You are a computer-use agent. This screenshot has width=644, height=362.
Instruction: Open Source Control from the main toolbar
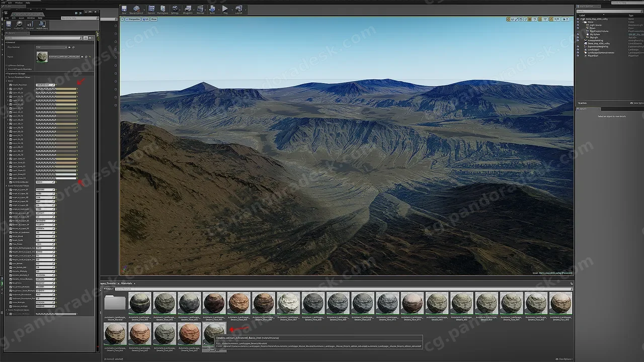tap(136, 9)
